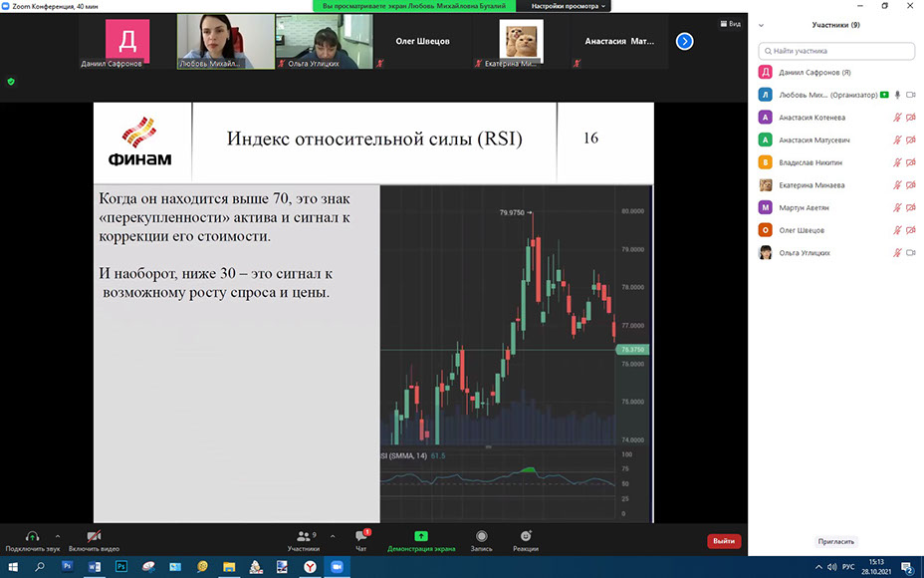Open the Reactions (Реакции) icon

click(525, 536)
